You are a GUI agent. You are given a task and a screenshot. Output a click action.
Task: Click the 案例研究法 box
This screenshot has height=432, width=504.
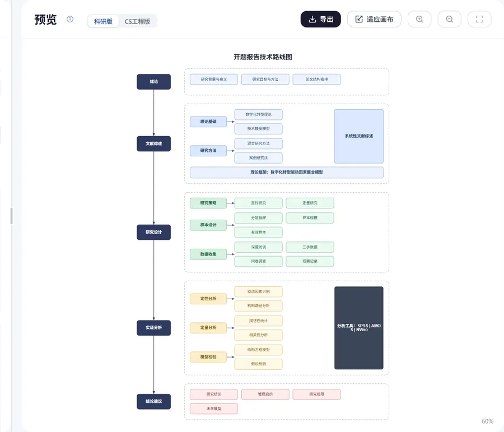tap(258, 158)
